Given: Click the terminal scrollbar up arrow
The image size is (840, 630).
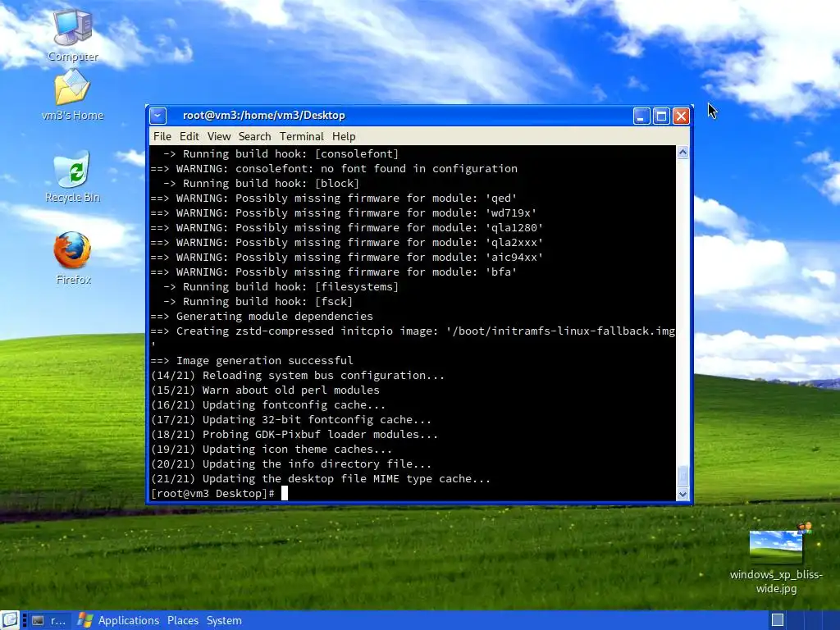Looking at the screenshot, I should (x=682, y=153).
